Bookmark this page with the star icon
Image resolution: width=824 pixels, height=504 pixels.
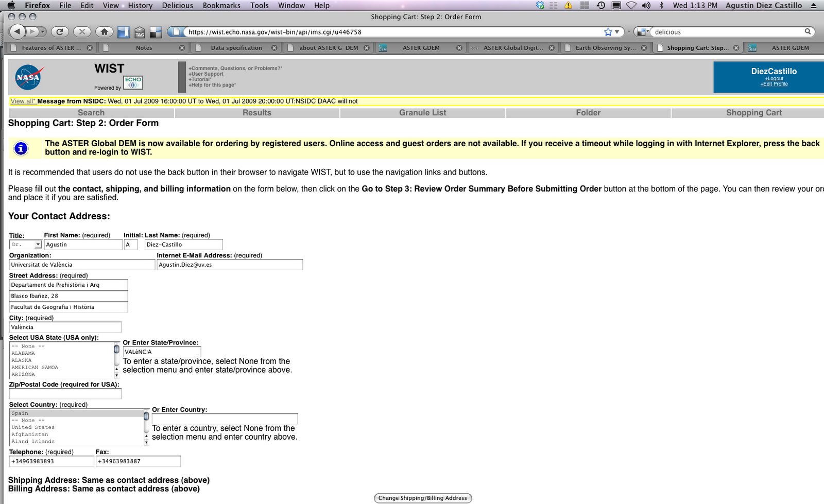click(x=608, y=32)
